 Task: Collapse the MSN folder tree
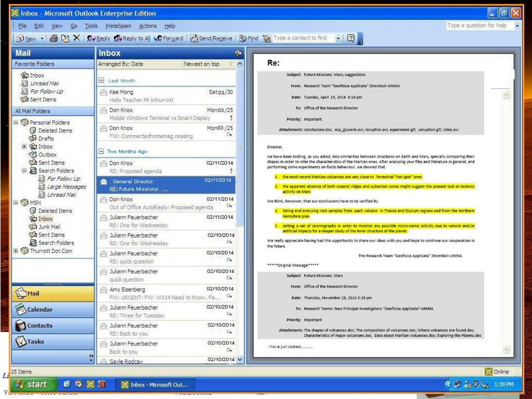pos(16,203)
